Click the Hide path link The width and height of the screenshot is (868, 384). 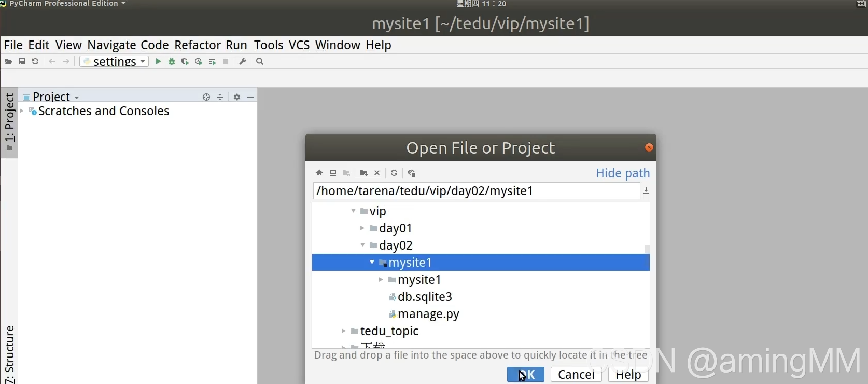pos(623,173)
